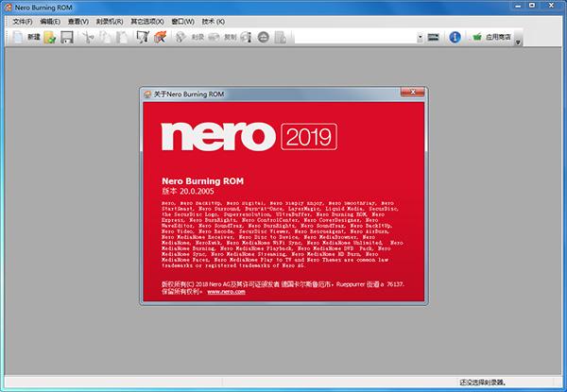Expand the recorder selection dropdown
This screenshot has height=392, width=567.
[420, 37]
